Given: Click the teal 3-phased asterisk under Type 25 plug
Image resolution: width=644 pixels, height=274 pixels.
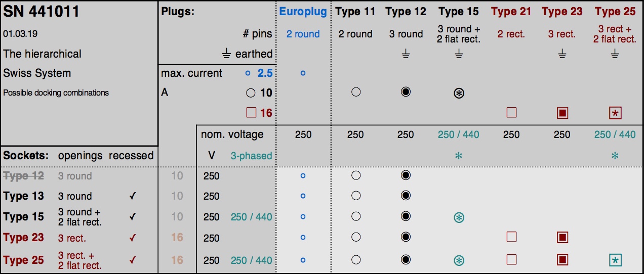Looking at the screenshot, I should (615, 156).
